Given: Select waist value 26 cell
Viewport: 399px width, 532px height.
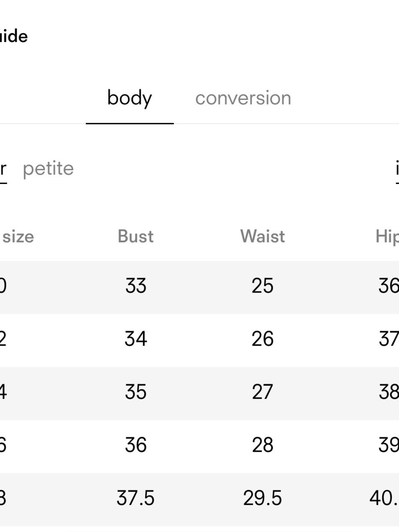Looking at the screenshot, I should click(262, 339).
